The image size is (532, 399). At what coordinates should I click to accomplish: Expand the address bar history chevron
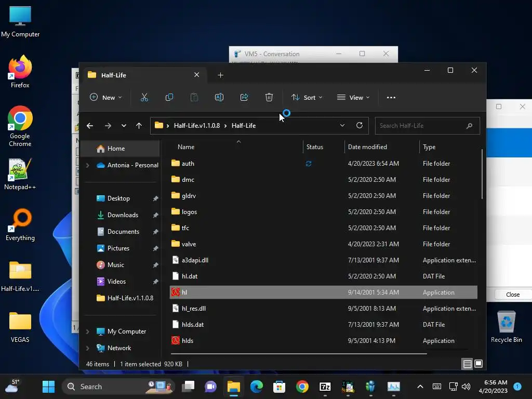pos(342,125)
